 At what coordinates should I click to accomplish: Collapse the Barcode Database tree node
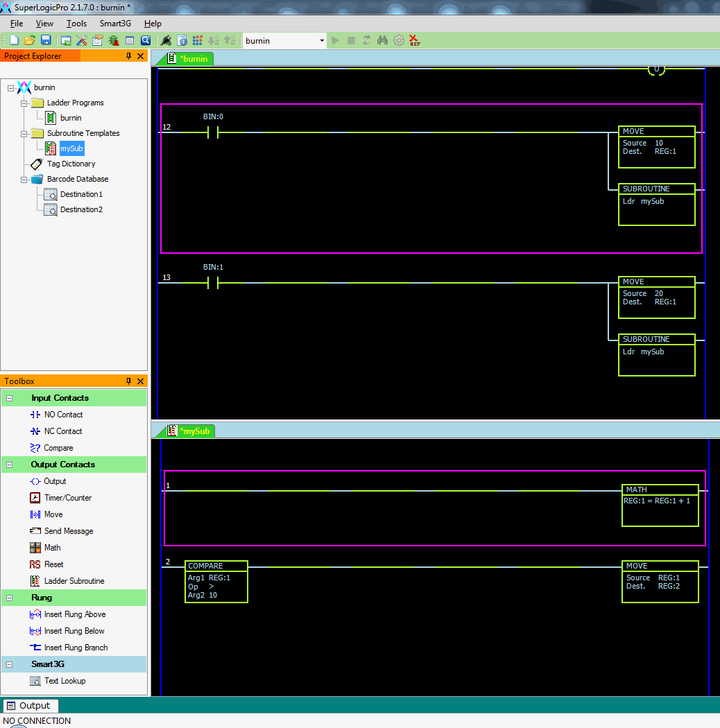(x=24, y=179)
